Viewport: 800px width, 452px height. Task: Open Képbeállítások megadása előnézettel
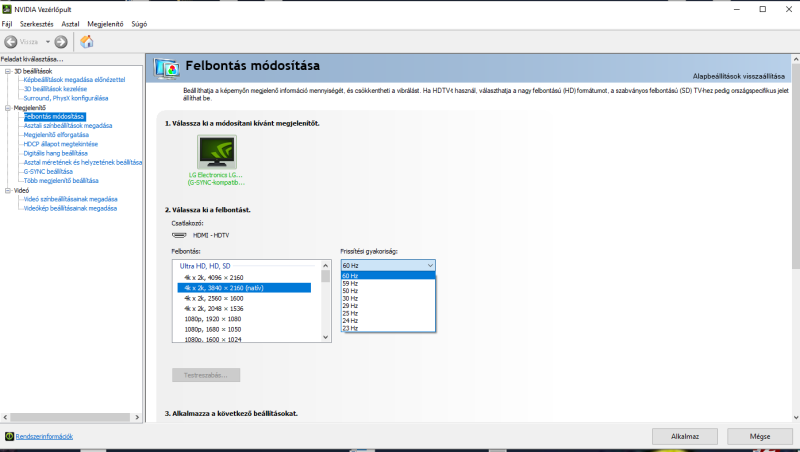point(74,80)
